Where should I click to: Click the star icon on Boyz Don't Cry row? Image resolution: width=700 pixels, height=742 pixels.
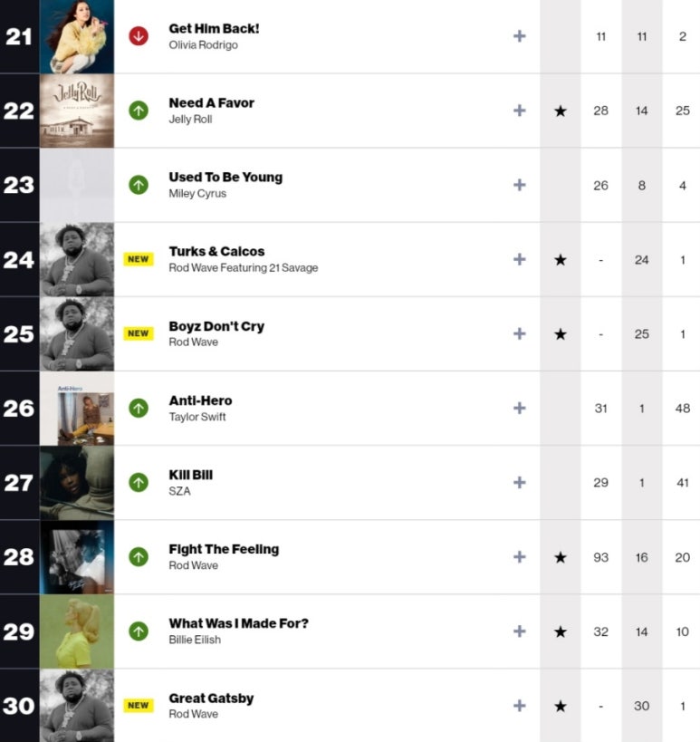click(x=561, y=334)
